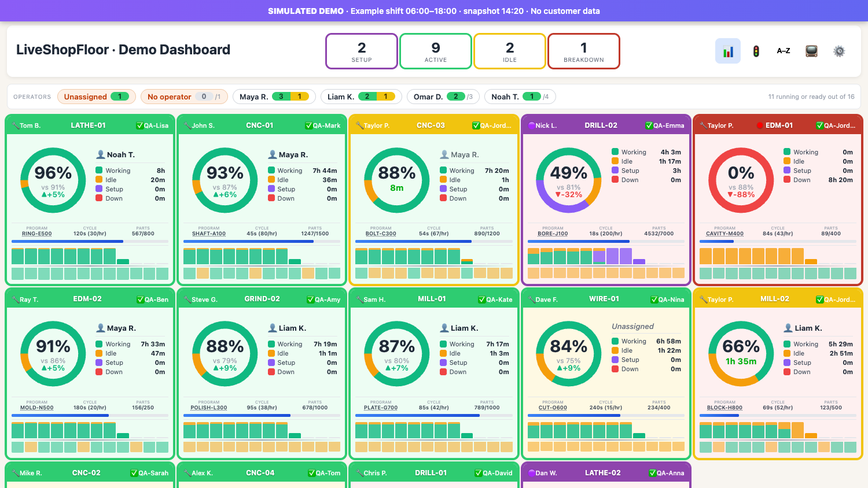Click the parts progress bar on WIRE-01
Screen dimensions: 868x488
(x=606, y=415)
